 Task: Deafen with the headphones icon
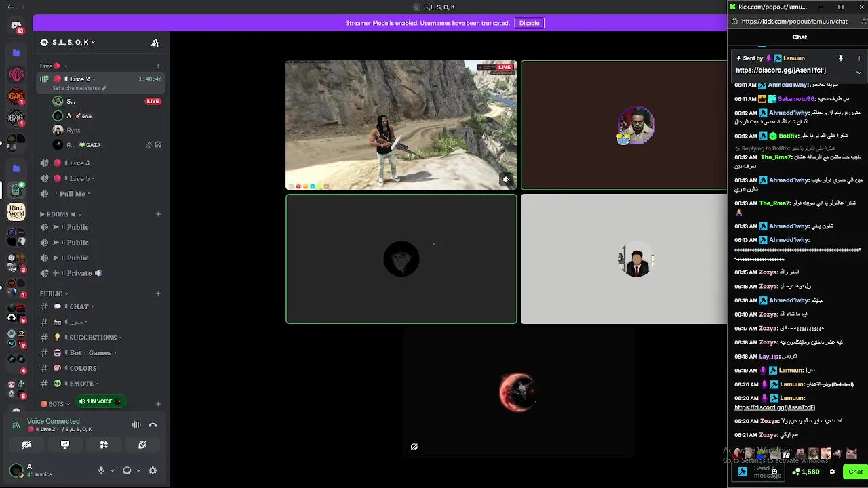click(x=127, y=470)
